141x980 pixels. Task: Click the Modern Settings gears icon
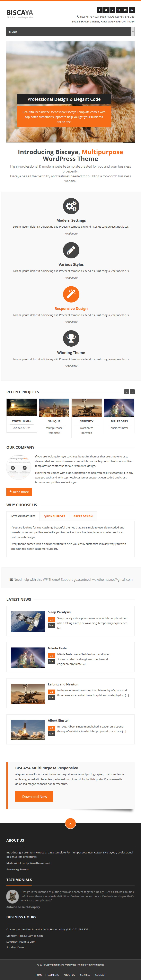(x=71, y=206)
